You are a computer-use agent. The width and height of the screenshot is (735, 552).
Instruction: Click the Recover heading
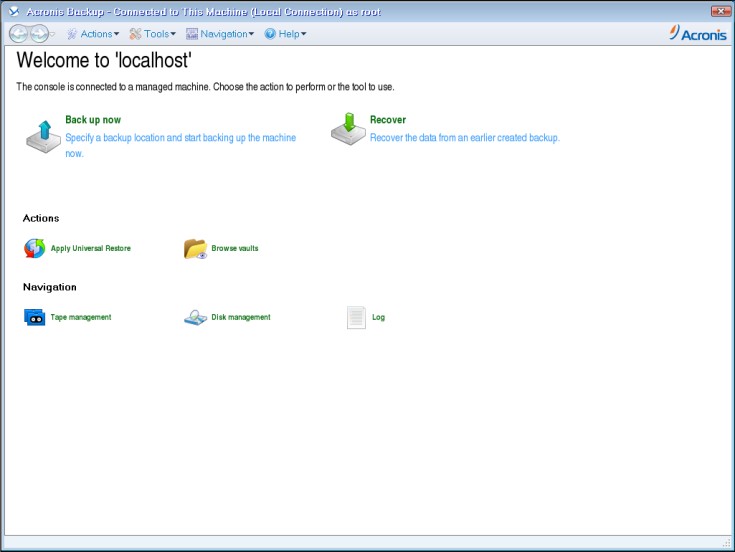[x=388, y=120]
